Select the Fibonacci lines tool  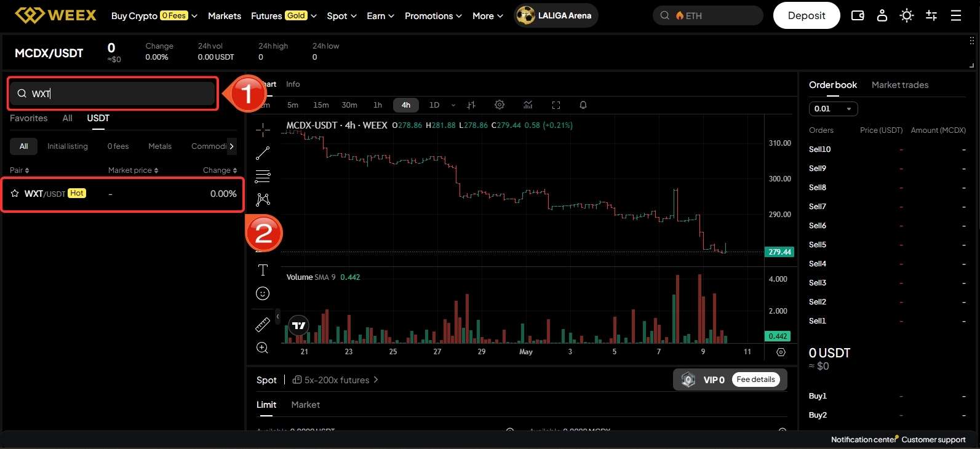point(263,177)
